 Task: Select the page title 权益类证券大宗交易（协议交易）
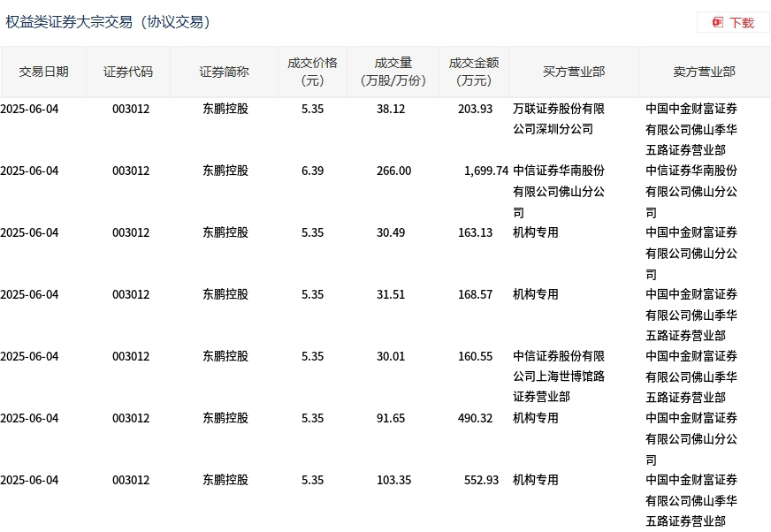[x=108, y=22]
